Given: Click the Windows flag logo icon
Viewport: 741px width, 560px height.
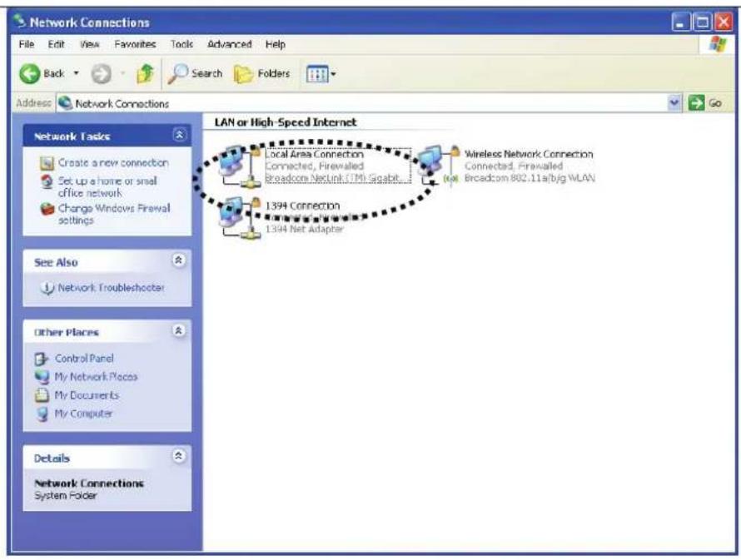Looking at the screenshot, I should pos(718,44).
